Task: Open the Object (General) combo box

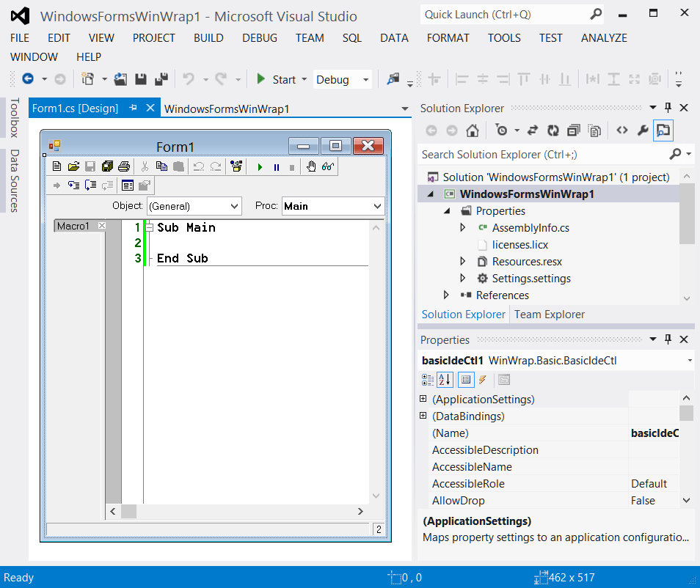Action: tap(194, 206)
